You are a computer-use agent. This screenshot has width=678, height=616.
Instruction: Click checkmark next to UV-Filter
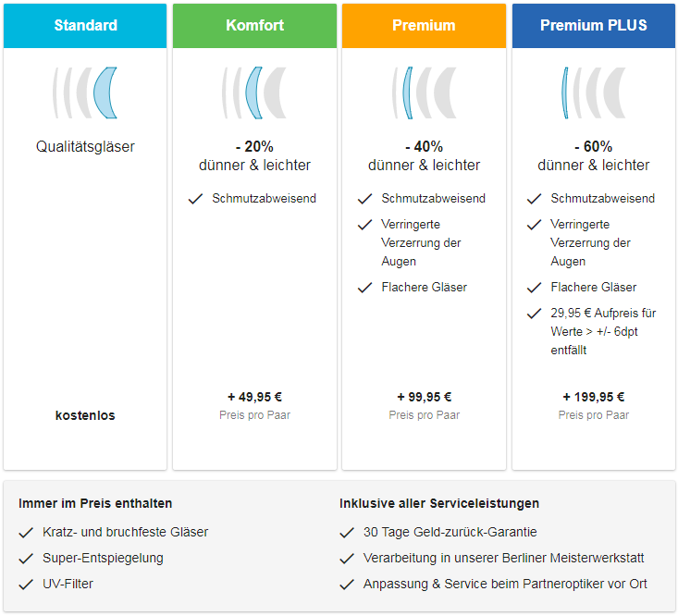26,585
